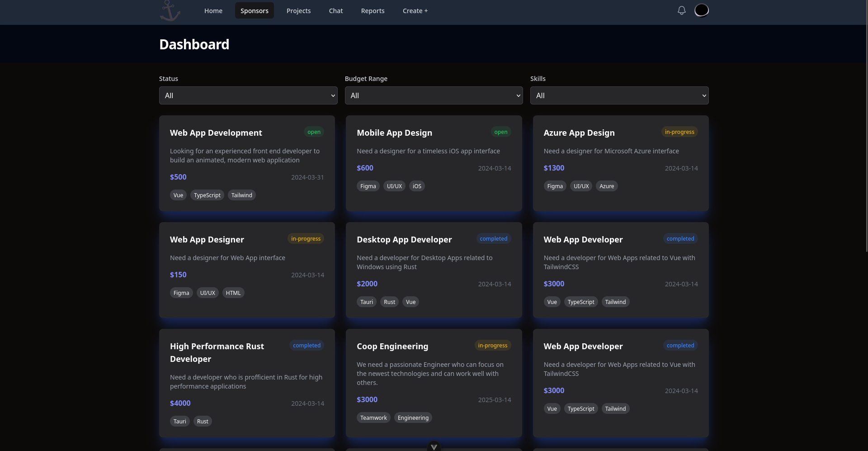Click the Dashboard heading
The image size is (868, 451).
(194, 44)
